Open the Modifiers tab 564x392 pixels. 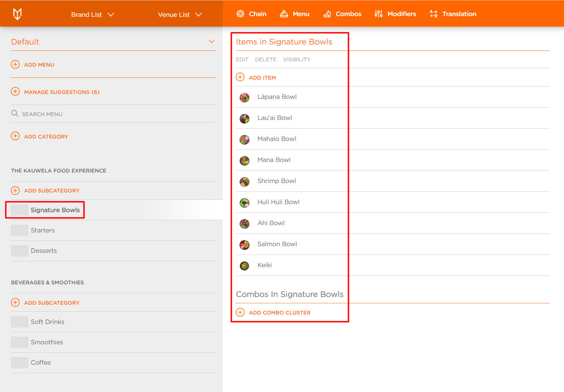pos(395,14)
